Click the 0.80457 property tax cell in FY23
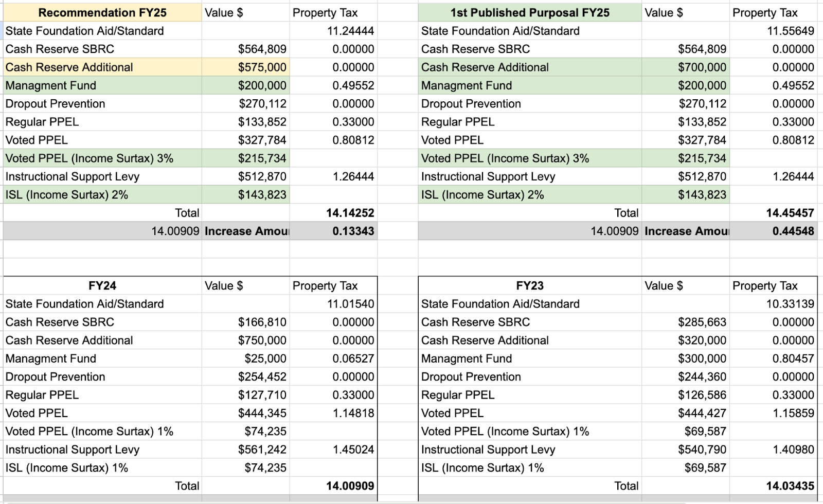The height and width of the screenshot is (504, 823). (x=773, y=358)
